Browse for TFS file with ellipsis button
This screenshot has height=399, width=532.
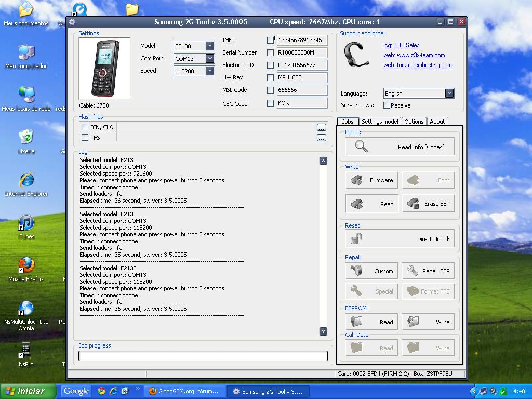tap(321, 138)
